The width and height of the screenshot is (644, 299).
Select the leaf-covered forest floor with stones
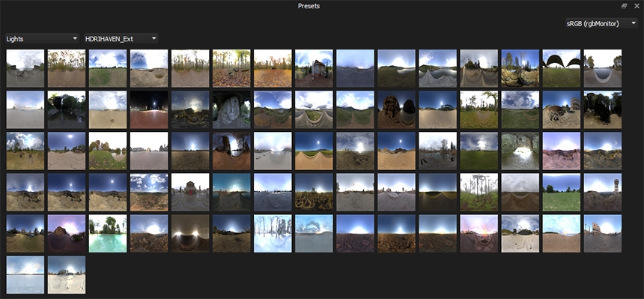click(231, 68)
